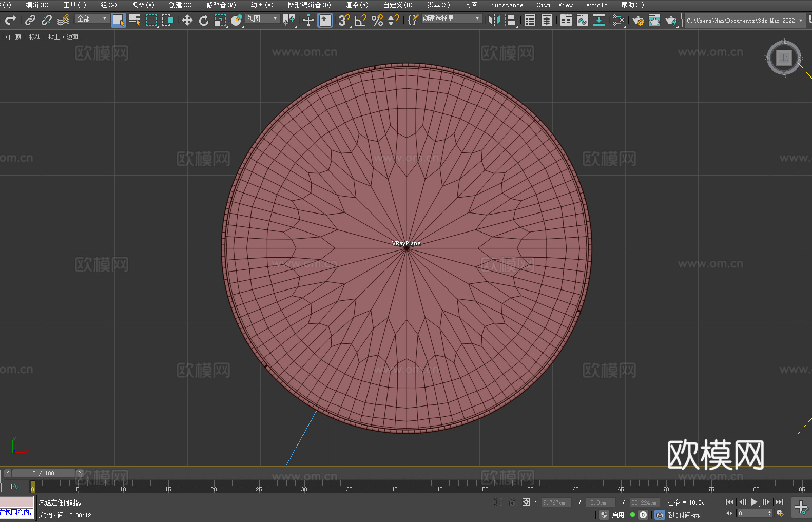Toggle Absolute/Offset transform mode icon
This screenshot has width=812, height=522.
click(526, 502)
